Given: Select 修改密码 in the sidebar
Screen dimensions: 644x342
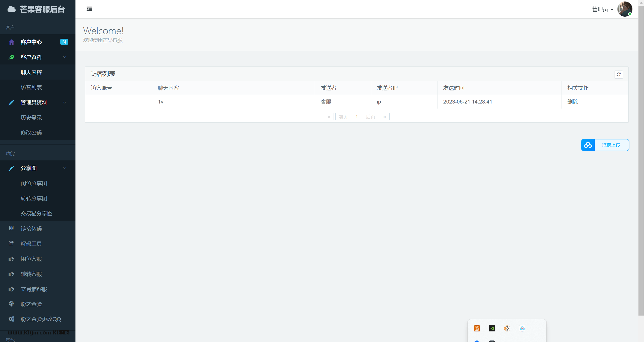Looking at the screenshot, I should point(31,132).
